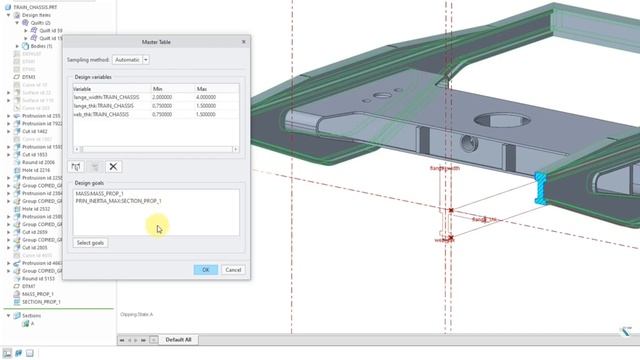This screenshot has width=640, height=360.
Task: Go to last combined state arrow
Action: click(143, 340)
